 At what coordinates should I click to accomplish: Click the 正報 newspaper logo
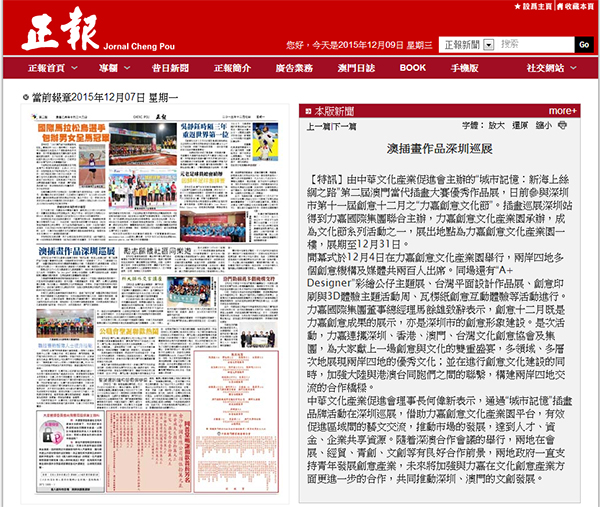60,29
